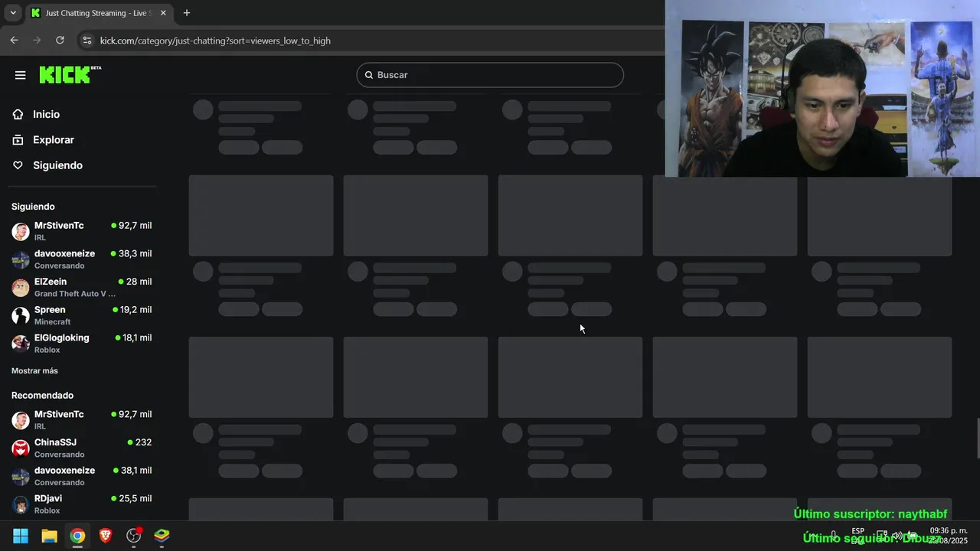Viewport: 980px width, 551px height.
Task: Open MrStivenTc in the Recomendado list
Action: (x=81, y=420)
